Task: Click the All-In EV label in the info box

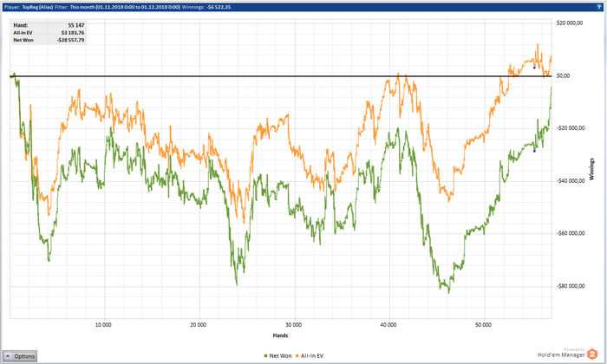Action: tap(23, 32)
